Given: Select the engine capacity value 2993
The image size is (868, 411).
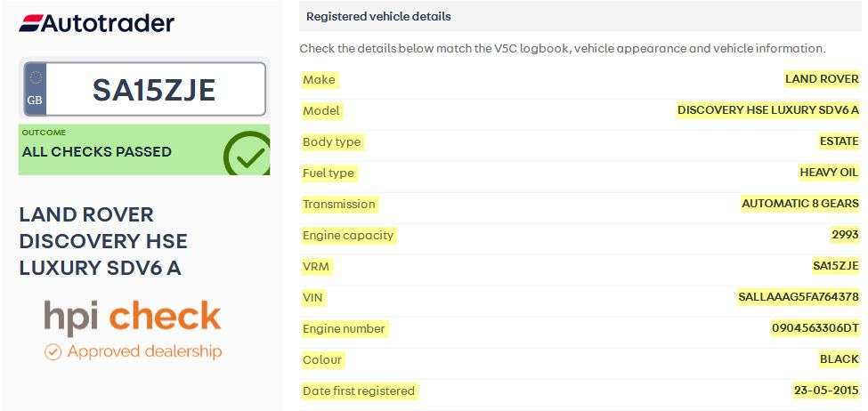Looking at the screenshot, I should pyautogui.click(x=845, y=235).
